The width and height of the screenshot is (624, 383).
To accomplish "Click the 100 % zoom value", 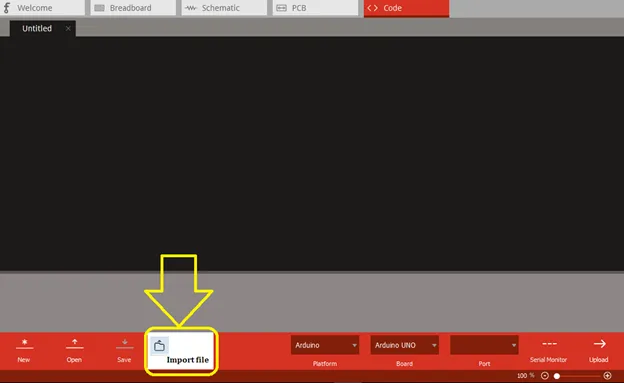I will pos(525,376).
